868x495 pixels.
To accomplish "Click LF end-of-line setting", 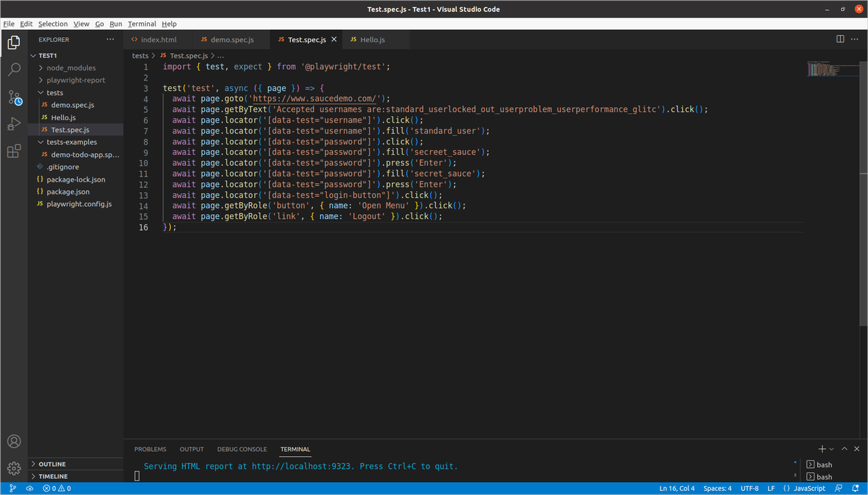I will [x=771, y=488].
